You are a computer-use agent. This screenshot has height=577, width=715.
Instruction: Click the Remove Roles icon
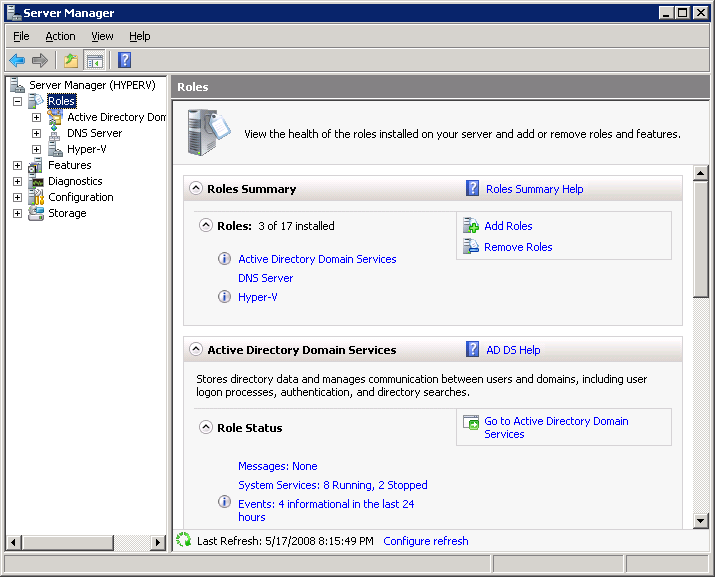[x=471, y=246]
